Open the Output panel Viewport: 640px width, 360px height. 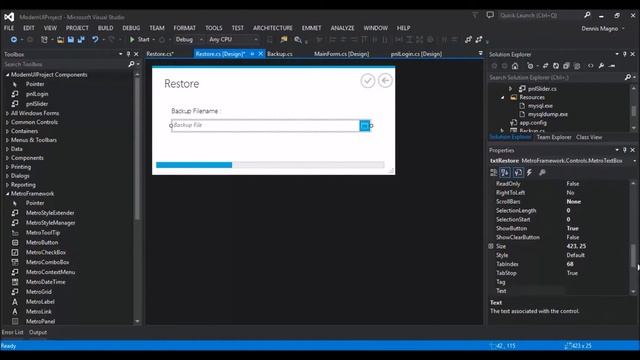38,332
